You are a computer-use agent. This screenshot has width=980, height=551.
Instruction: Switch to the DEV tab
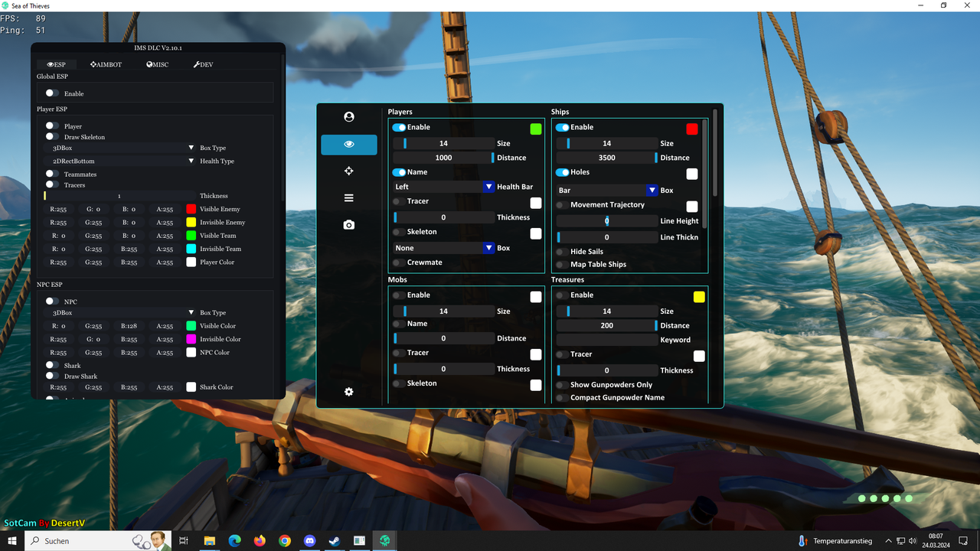coord(203,64)
